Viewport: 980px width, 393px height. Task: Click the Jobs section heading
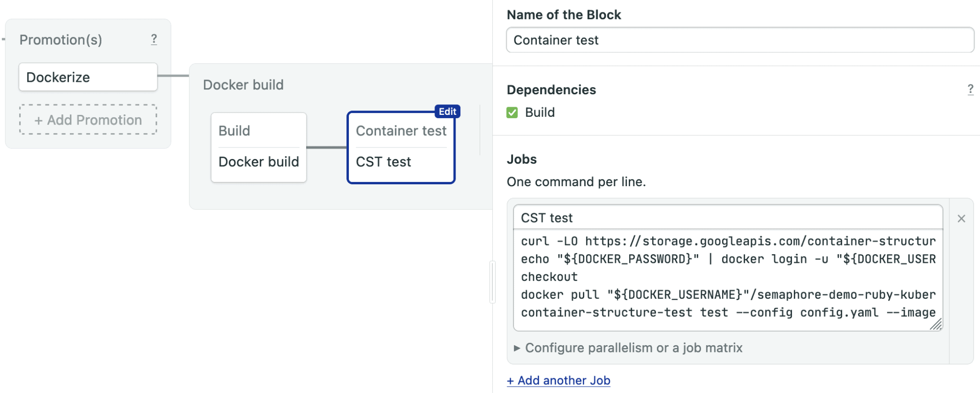pyautogui.click(x=522, y=159)
